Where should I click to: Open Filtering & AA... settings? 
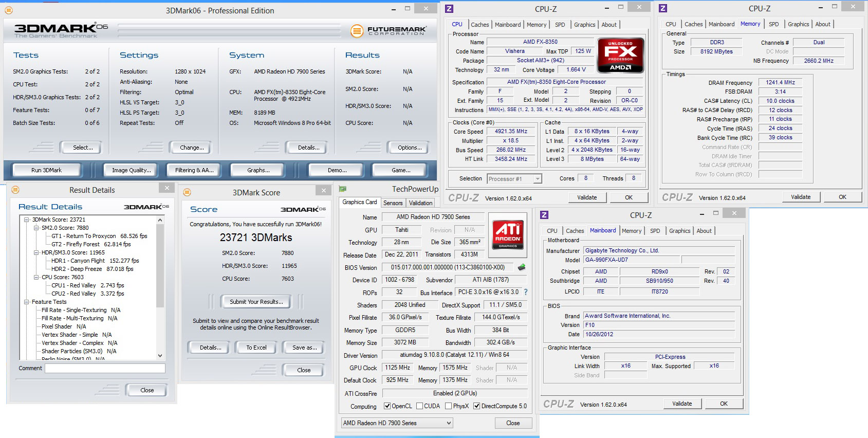point(194,170)
